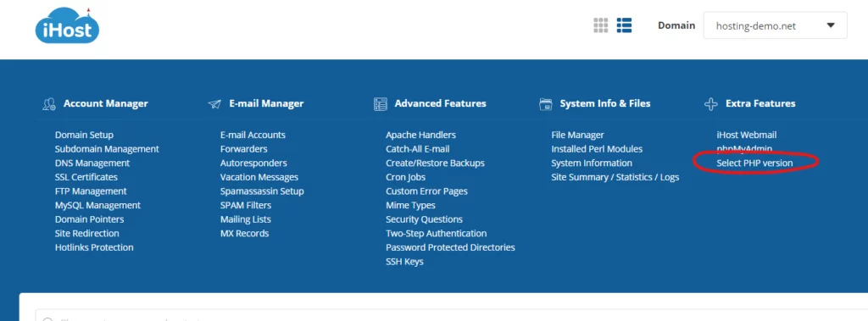Open E-mail Accounts

coord(253,135)
